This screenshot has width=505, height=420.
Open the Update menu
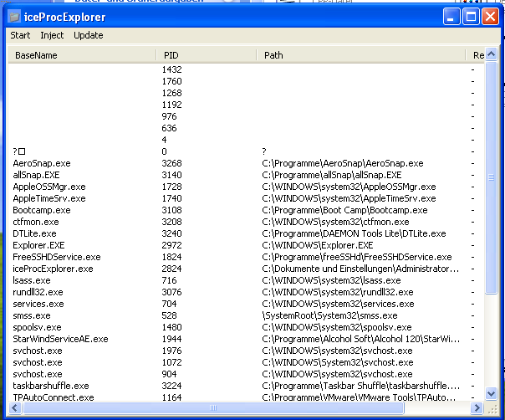[89, 35]
